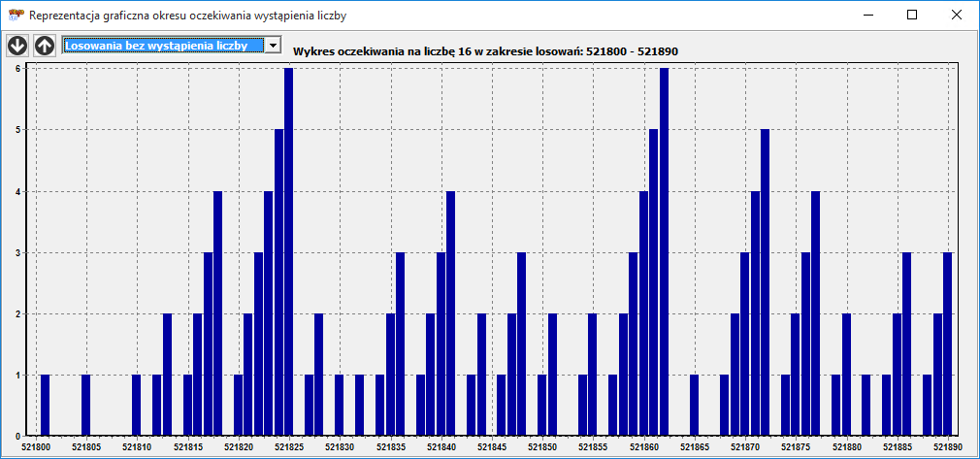
Task: Maximize the chart window
Action: click(x=912, y=15)
